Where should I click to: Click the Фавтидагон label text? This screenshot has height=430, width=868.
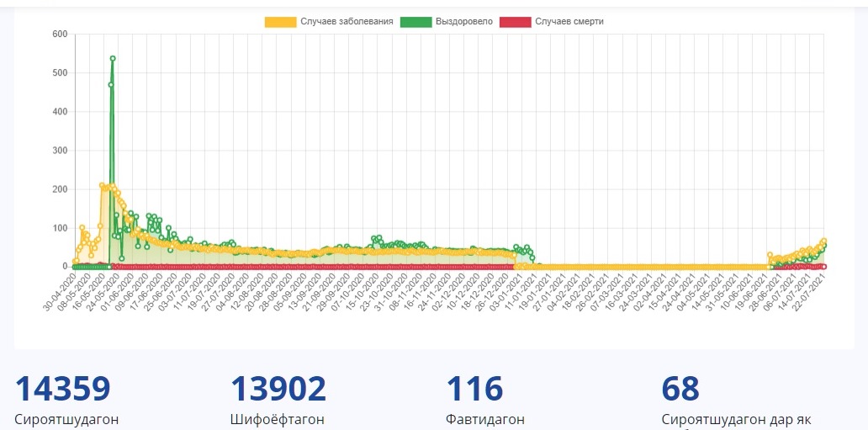pos(485,419)
